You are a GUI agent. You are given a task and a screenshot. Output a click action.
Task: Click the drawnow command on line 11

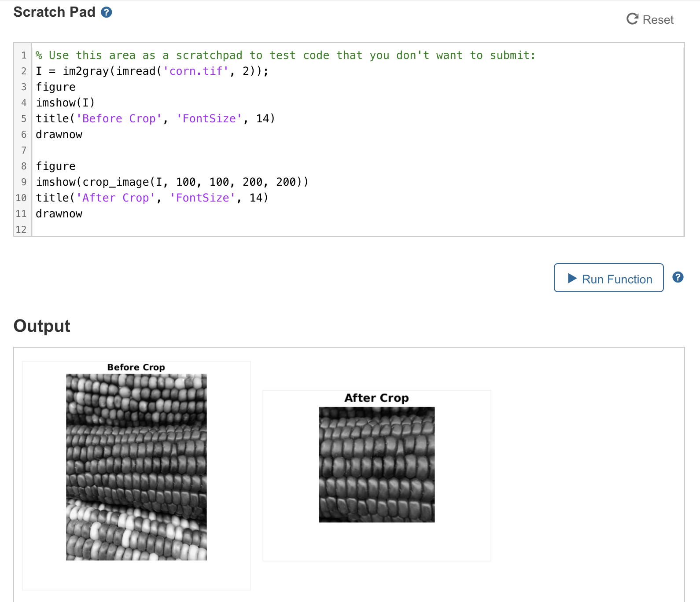59,214
